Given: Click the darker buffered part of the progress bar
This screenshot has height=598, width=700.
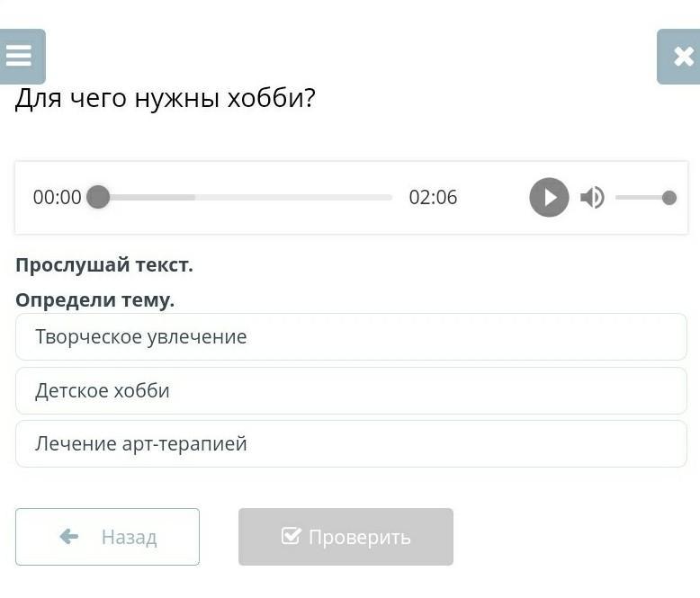Looking at the screenshot, I should click(153, 197).
